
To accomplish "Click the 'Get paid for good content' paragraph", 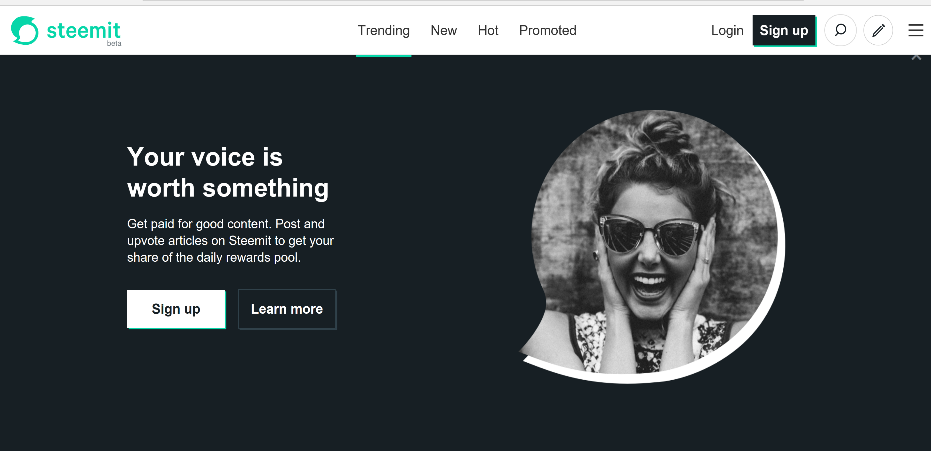I will 230,241.
